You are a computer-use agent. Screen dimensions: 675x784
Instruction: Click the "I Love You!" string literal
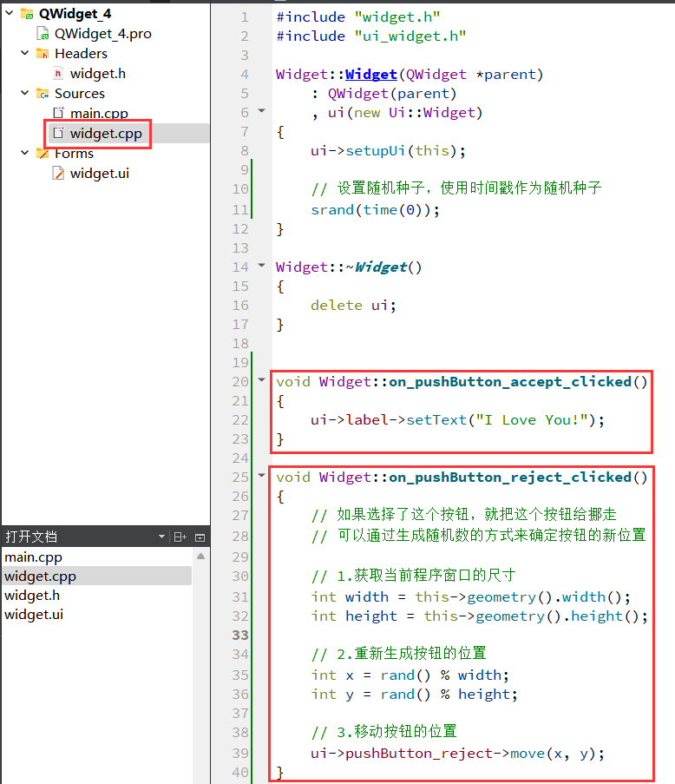(531, 419)
